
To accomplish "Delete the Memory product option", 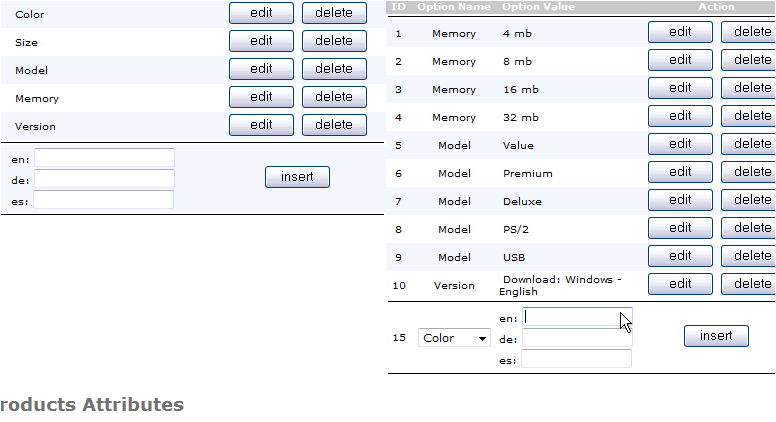I will [334, 97].
